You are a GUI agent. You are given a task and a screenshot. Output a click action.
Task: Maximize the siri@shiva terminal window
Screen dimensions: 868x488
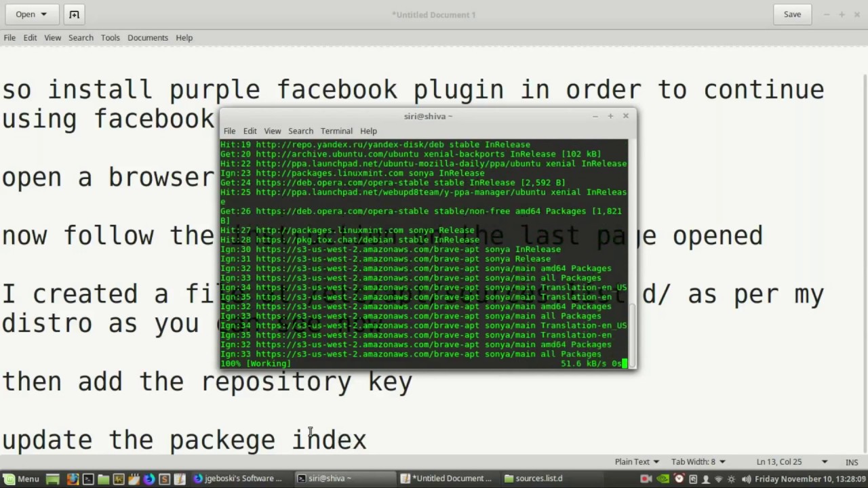tap(610, 116)
